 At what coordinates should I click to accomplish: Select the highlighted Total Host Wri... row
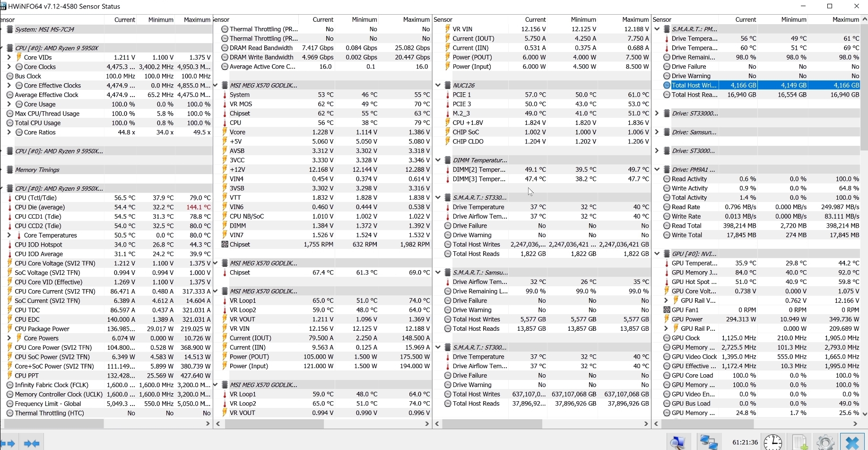[x=761, y=86]
